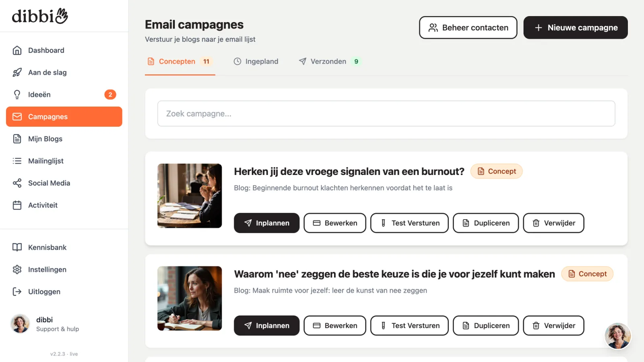Click the Mijn Blogs document icon
The width and height of the screenshot is (644, 362).
pyautogui.click(x=17, y=139)
